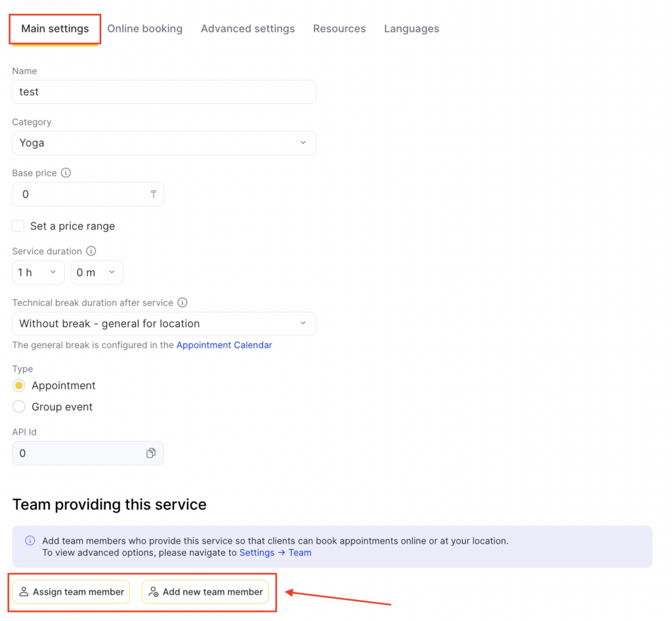The image size is (672, 621).
Task: Select the Group event radio button
Action: click(x=19, y=407)
